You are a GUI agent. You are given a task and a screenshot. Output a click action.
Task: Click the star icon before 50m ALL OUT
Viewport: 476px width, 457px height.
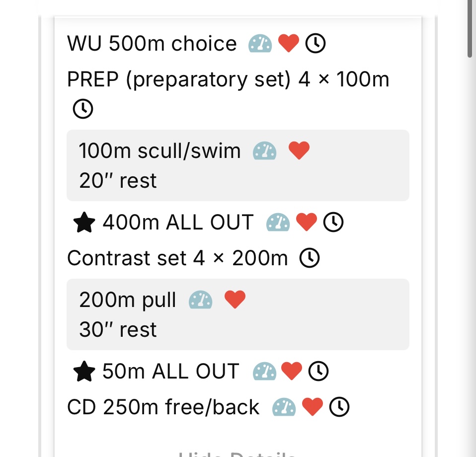click(84, 372)
